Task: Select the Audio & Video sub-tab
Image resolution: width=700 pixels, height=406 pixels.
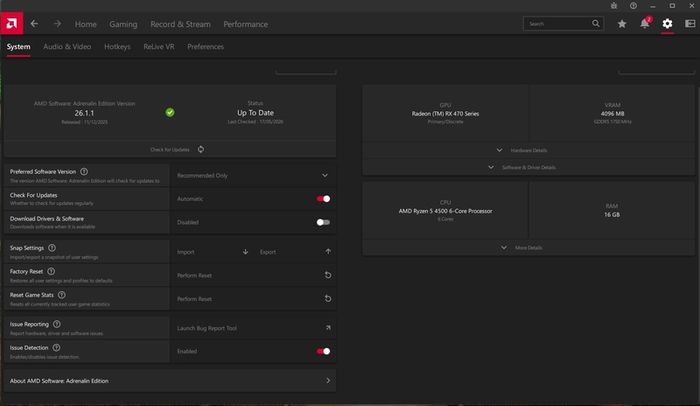Action: tap(67, 46)
